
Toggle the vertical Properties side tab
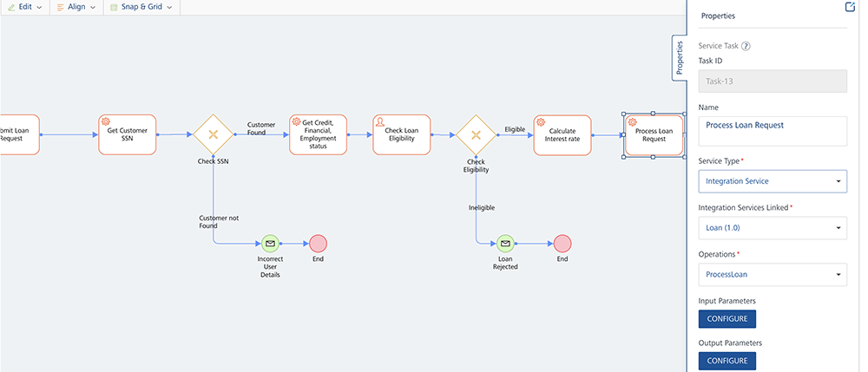click(x=680, y=58)
